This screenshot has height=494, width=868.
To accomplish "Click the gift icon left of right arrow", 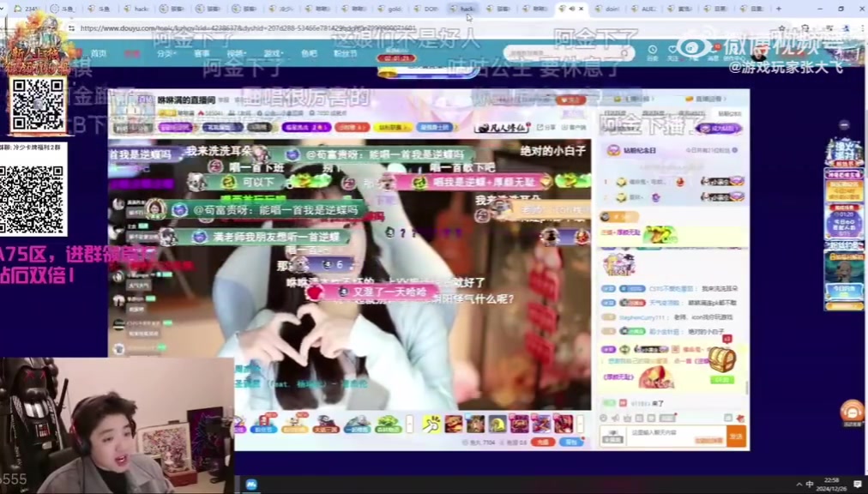I will [564, 425].
